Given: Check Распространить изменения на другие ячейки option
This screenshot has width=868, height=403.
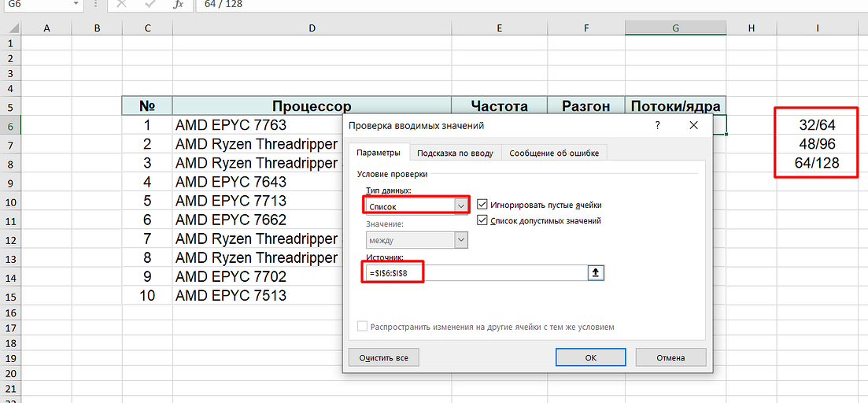Looking at the screenshot, I should click(x=363, y=327).
